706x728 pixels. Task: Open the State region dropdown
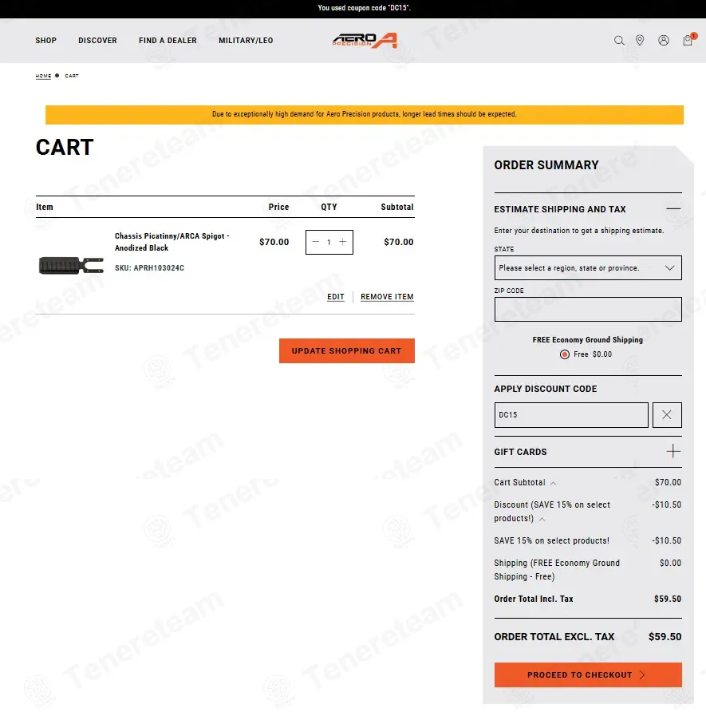[x=588, y=268]
